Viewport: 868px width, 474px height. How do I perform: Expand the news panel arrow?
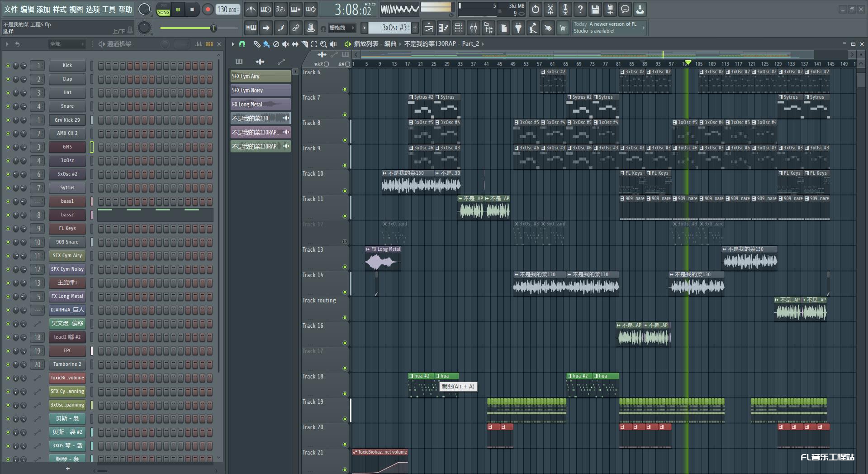point(643,28)
